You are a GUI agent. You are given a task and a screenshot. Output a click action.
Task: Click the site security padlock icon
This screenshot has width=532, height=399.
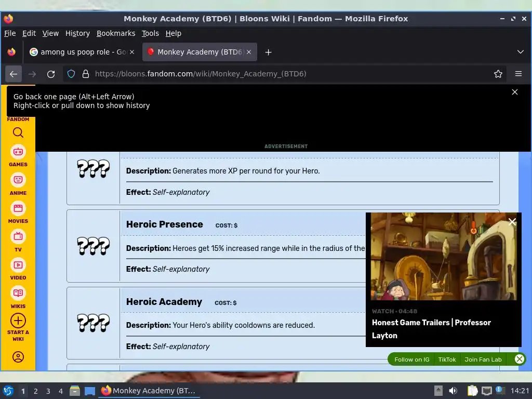86,74
